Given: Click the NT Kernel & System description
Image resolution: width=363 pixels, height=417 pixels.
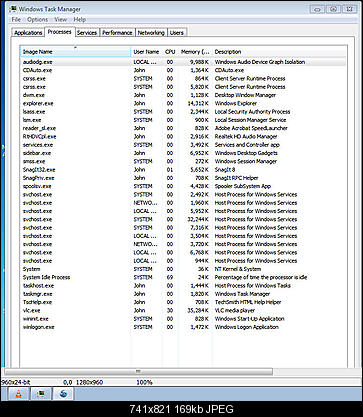Looking at the screenshot, I should click(238, 269).
